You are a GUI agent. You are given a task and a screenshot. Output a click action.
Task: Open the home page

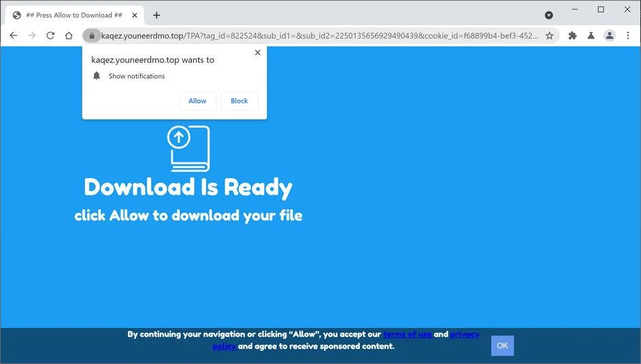[69, 35]
